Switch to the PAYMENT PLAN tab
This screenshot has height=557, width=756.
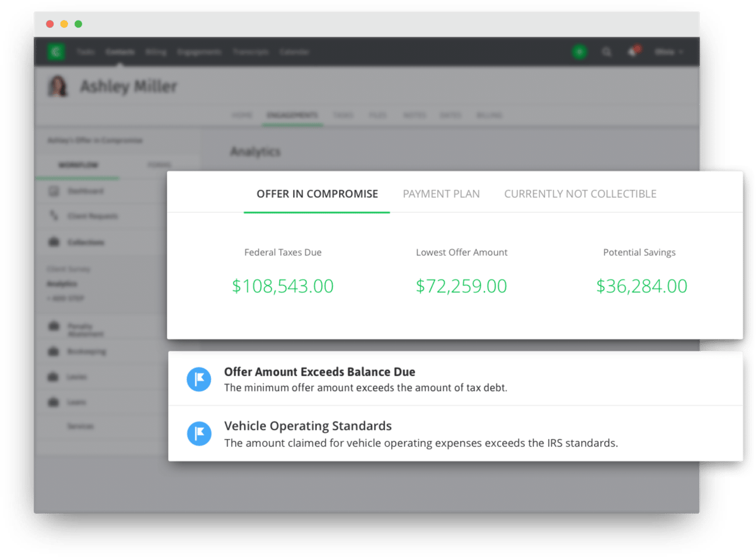(441, 194)
